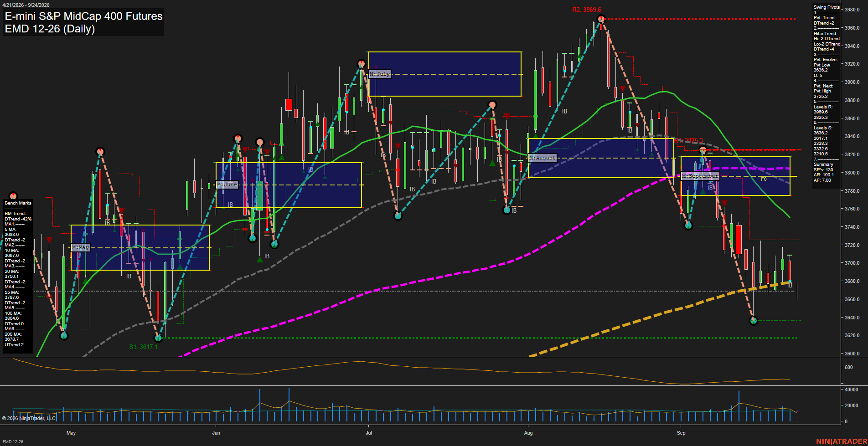The image size is (868, 446).
Task: Click the AF: 7.00 summary value
Action: click(x=822, y=180)
